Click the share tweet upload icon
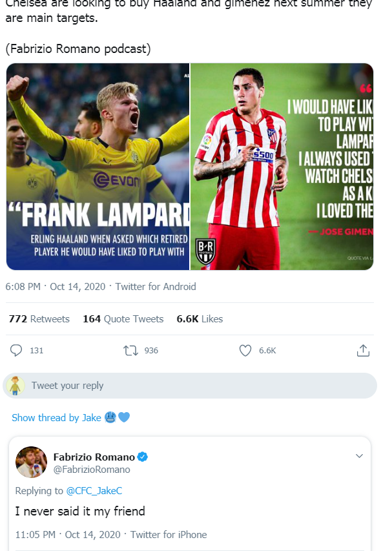392x551 pixels. click(x=363, y=350)
